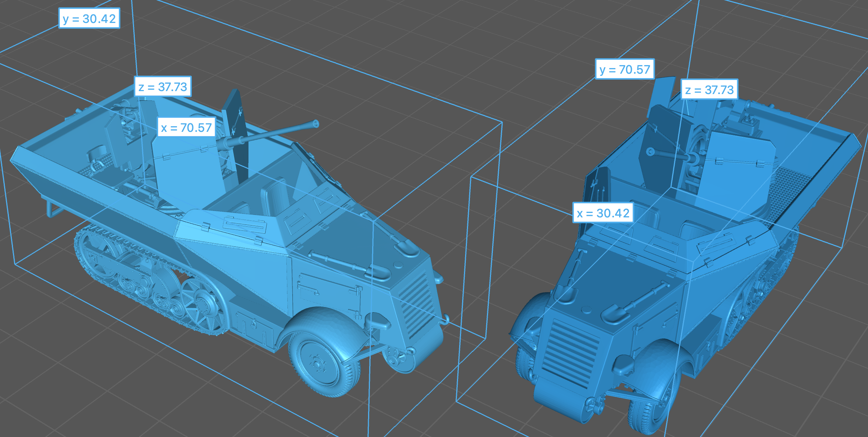Click the left vehicle's gun barrel tip
The height and width of the screenshot is (437, 868).
point(316,123)
